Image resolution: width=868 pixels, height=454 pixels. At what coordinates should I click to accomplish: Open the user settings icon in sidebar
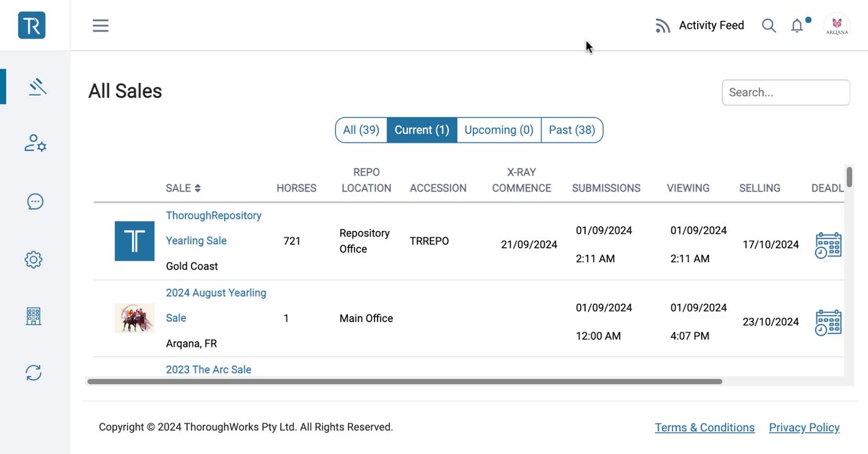coord(35,143)
